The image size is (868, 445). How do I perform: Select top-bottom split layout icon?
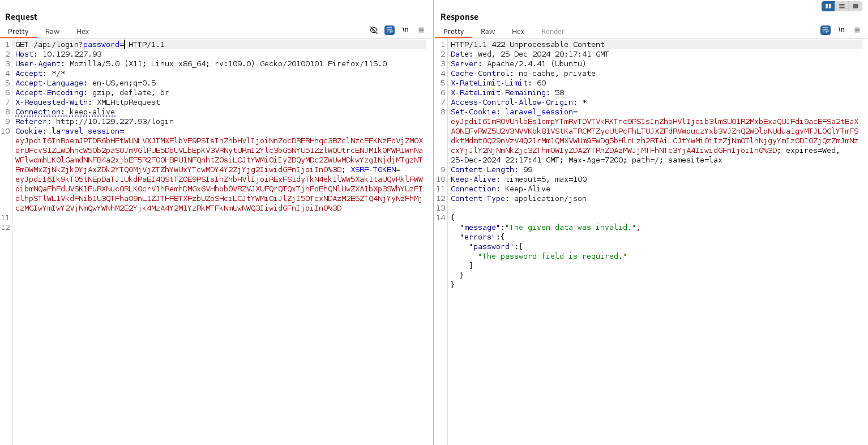[842, 6]
